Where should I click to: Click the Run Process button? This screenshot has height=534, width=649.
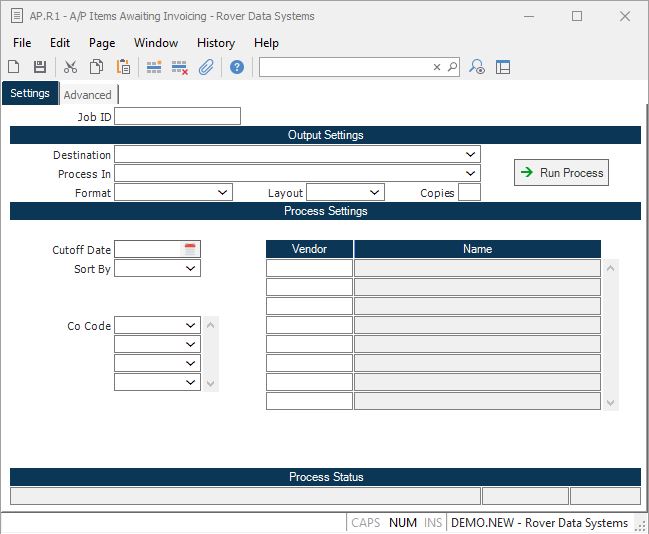[x=561, y=173]
